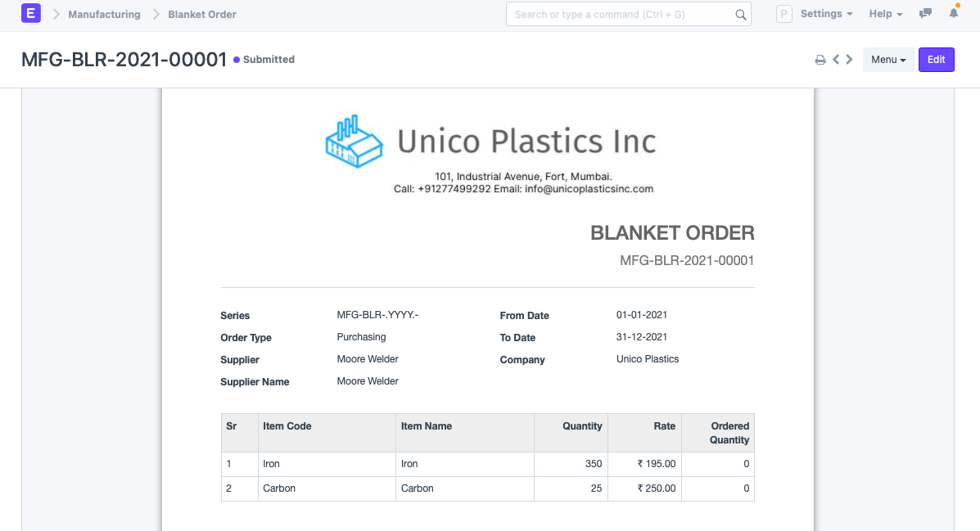
Task: Click the Series value MFG-BLR-.YYYY.-
Action: point(377,315)
